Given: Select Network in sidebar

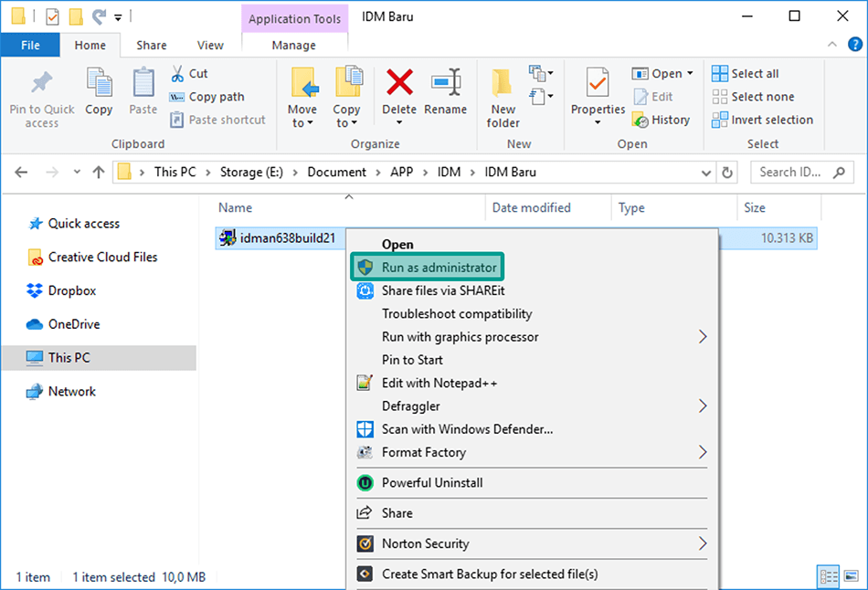Looking at the screenshot, I should (x=61, y=391).
